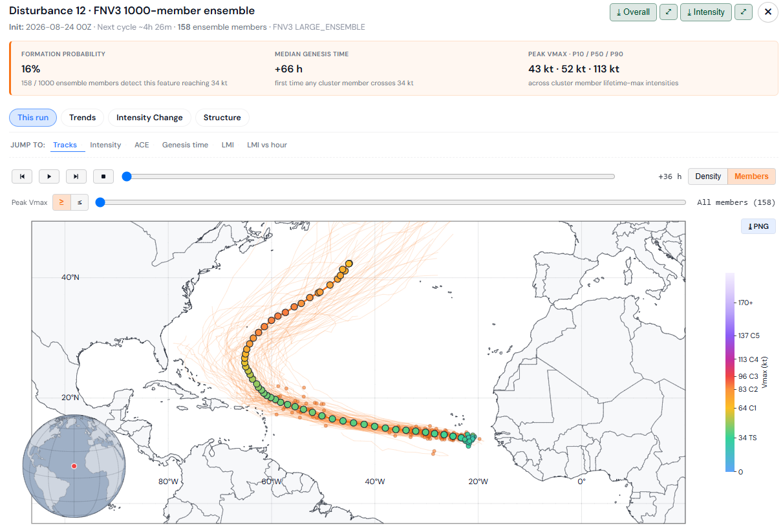Open the Trends tab
Image resolution: width=783 pixels, height=532 pixels.
83,118
